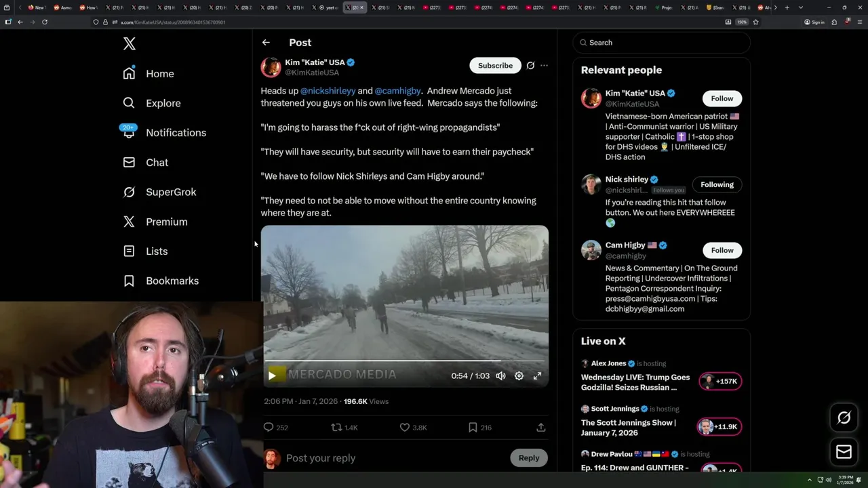Repost the tweet with 1.4K reposts

tap(344, 428)
